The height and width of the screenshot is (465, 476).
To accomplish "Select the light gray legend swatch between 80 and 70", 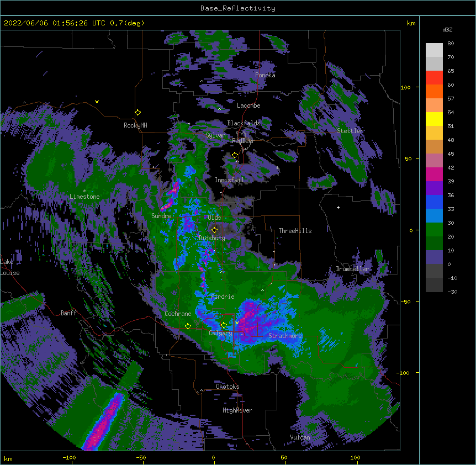I will (434, 50).
